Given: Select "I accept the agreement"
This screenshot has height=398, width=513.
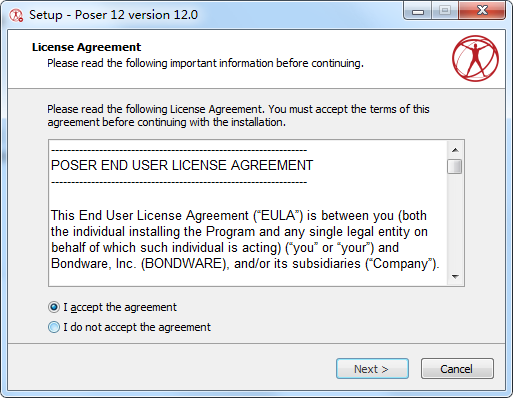Looking at the screenshot, I should coord(112,307).
